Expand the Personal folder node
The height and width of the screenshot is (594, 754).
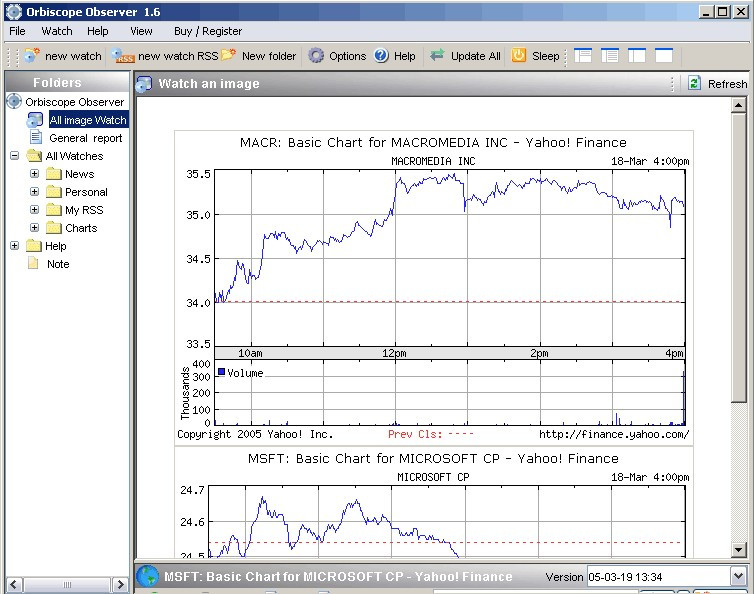[x=34, y=191]
